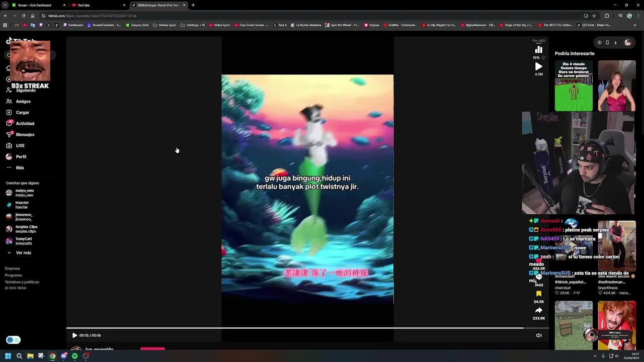Open the Hentai Epico bookmarks folder
Viewport: 644px width, 362px height.
tap(165, 25)
